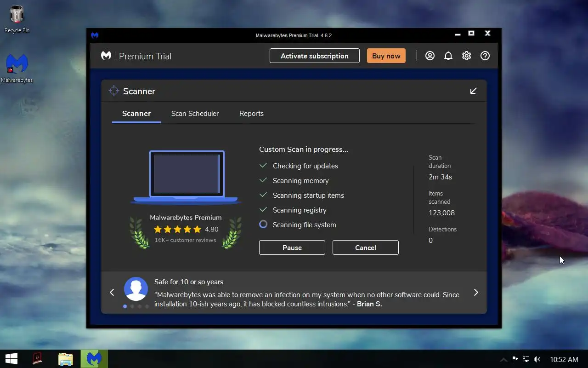Open the help question mark icon
The width and height of the screenshot is (588, 368).
pos(485,56)
